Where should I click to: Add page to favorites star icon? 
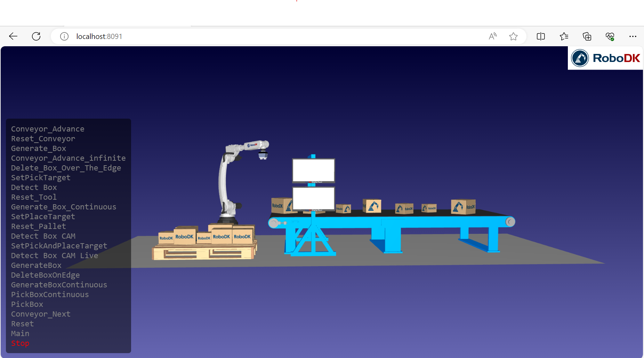513,36
